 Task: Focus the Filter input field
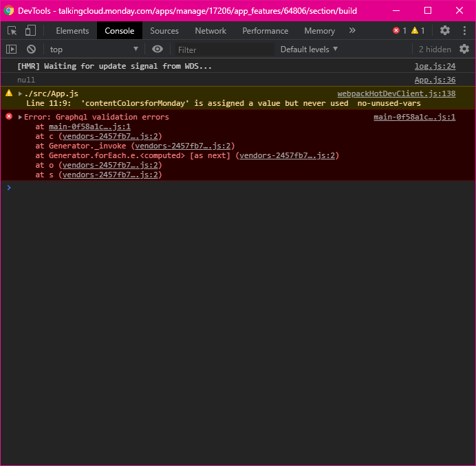click(x=225, y=49)
